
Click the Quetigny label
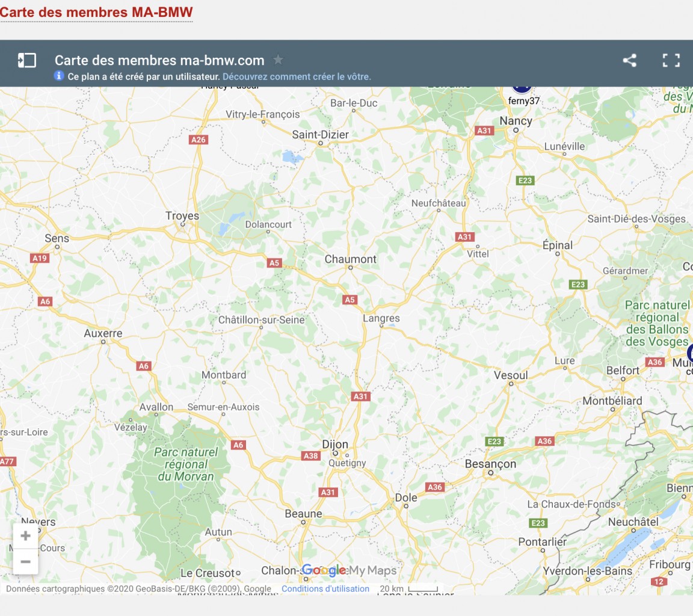pos(347,463)
